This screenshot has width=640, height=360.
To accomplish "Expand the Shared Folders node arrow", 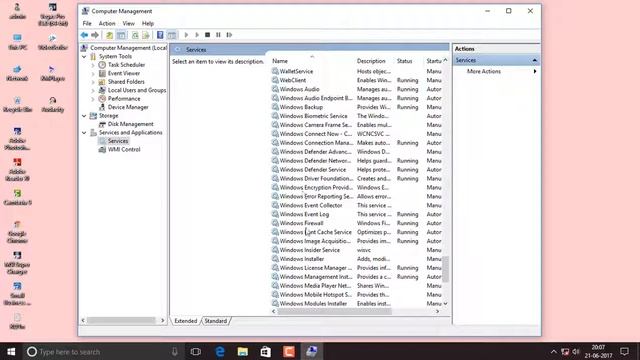I will point(93,82).
